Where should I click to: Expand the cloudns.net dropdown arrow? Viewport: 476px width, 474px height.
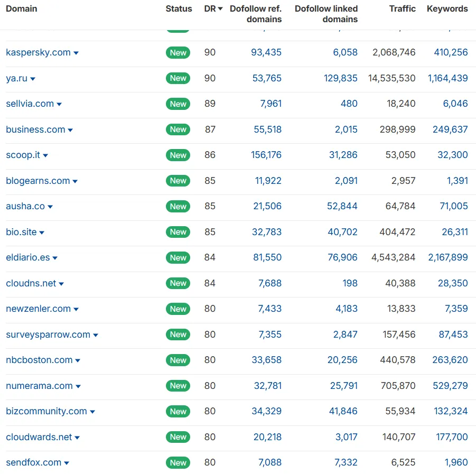[x=61, y=284]
